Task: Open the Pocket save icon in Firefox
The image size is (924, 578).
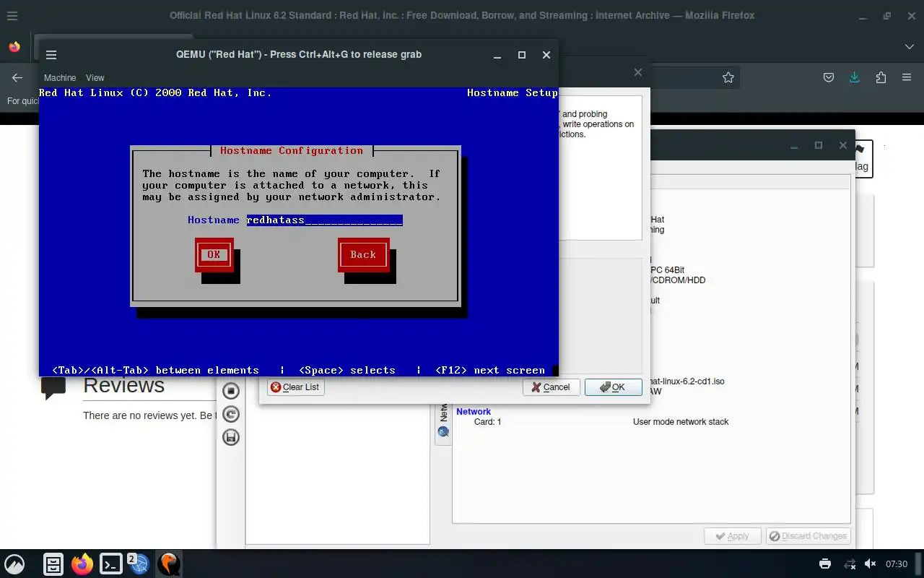Action: tap(829, 77)
